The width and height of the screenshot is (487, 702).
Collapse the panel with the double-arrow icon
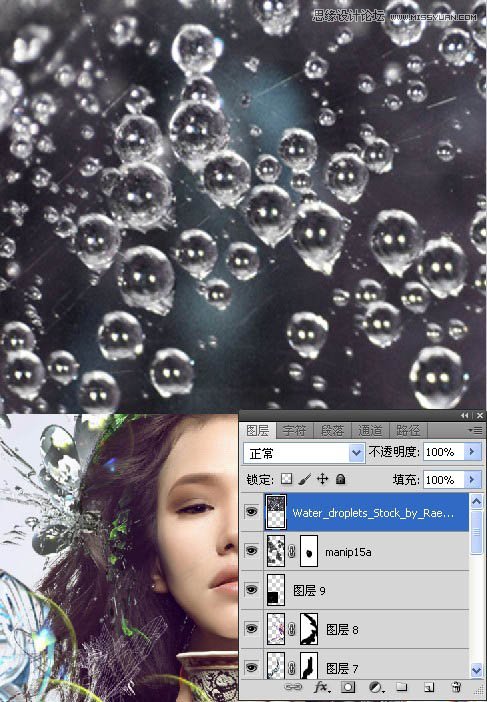[465, 416]
